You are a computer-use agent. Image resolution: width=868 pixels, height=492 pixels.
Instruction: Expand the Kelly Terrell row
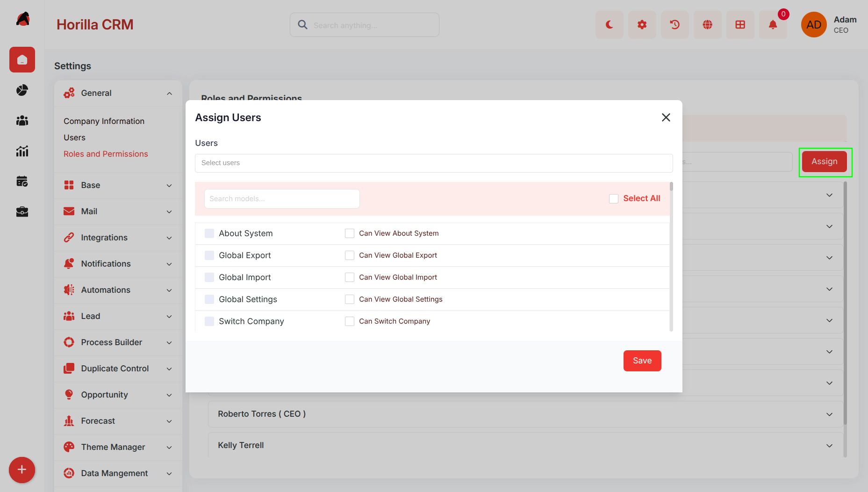pos(525,445)
